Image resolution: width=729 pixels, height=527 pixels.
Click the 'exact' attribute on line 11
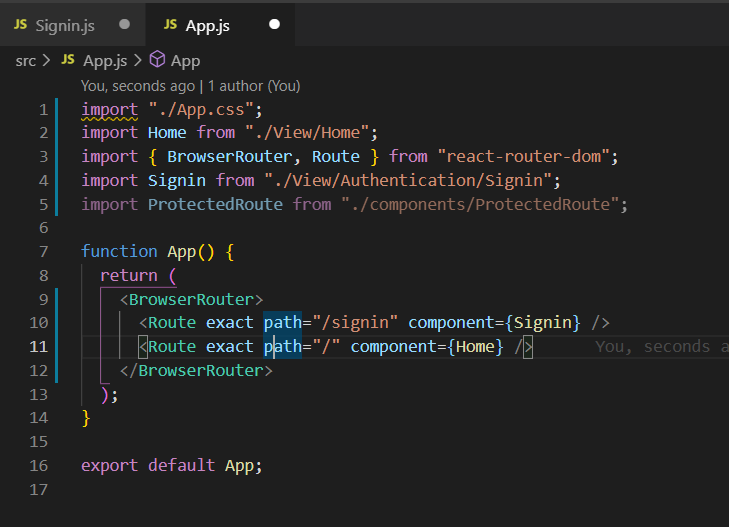[230, 347]
